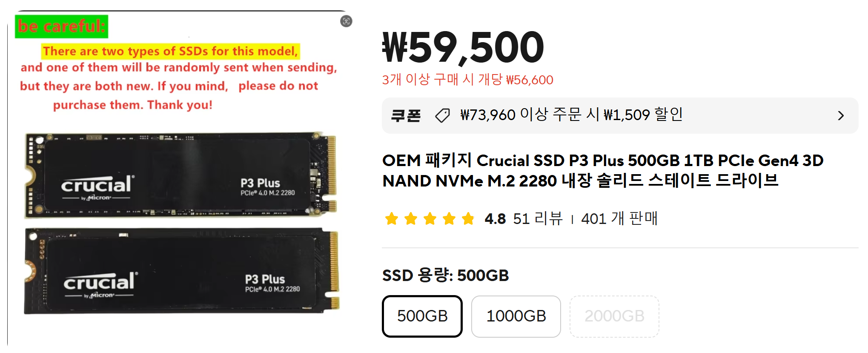Open the 쿠폰 label in the coupon bar
Image resolution: width=868 pixels, height=353 pixels.
tap(406, 115)
